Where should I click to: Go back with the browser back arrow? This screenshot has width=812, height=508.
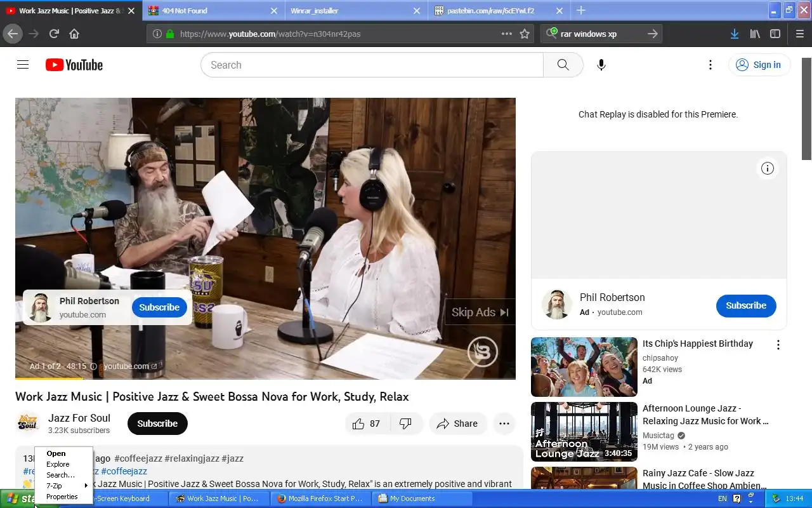click(x=13, y=34)
